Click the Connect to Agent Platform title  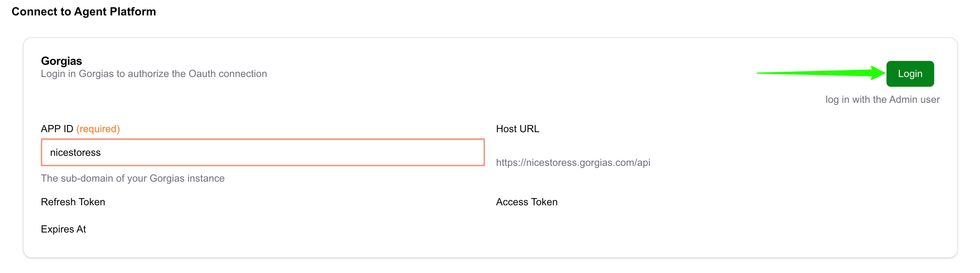click(x=84, y=12)
